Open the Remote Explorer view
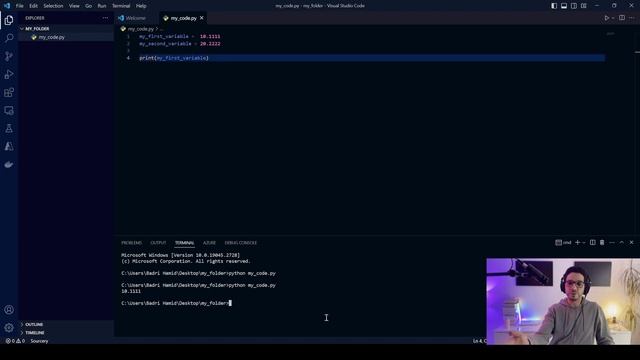This screenshot has width=640, height=360. (x=9, y=111)
